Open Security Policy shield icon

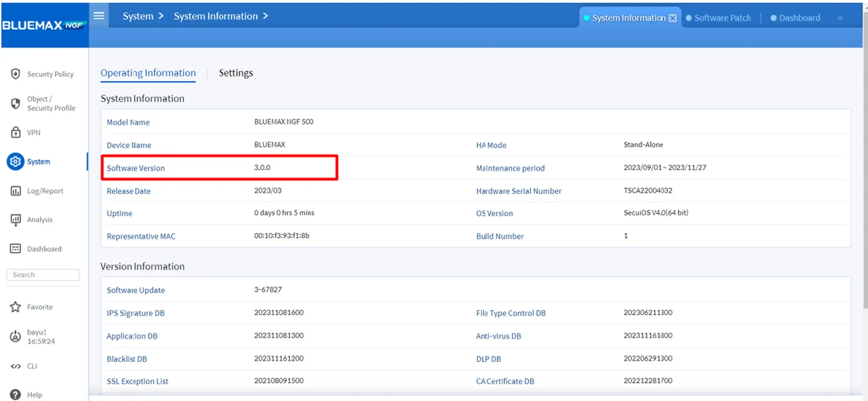tap(15, 74)
